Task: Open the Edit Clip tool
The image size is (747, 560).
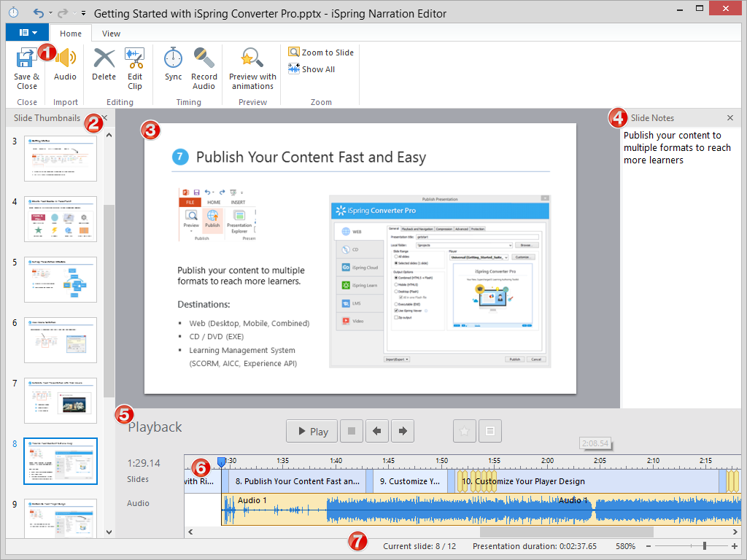Action: click(x=135, y=69)
